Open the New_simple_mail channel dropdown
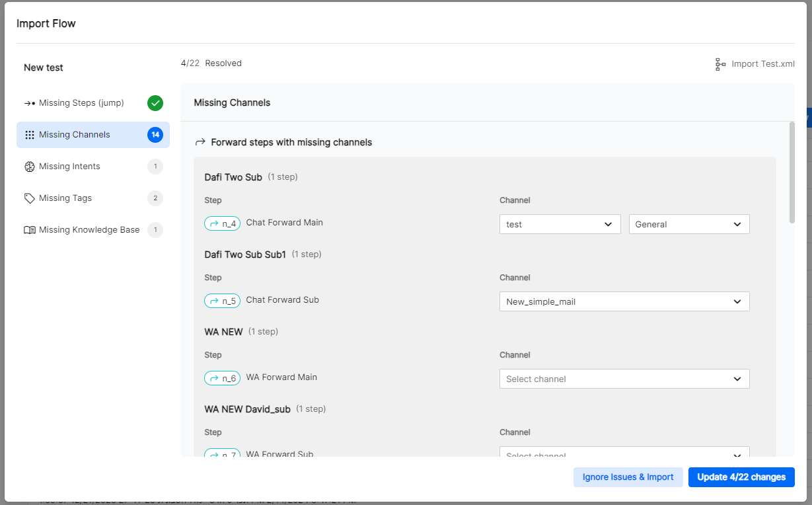This screenshot has height=505, width=812. (x=624, y=301)
